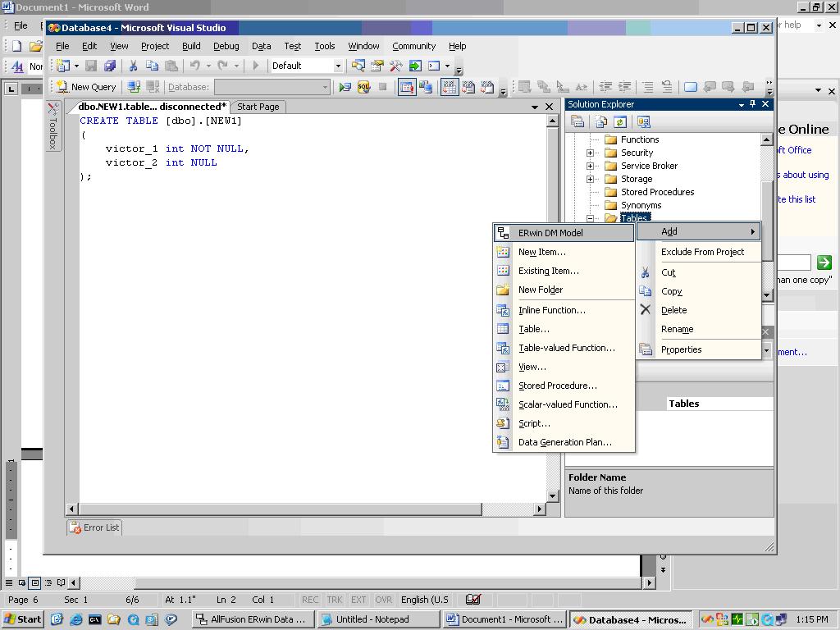Select the Functions folder
Viewport: 840px width, 630px height.
[x=640, y=139]
